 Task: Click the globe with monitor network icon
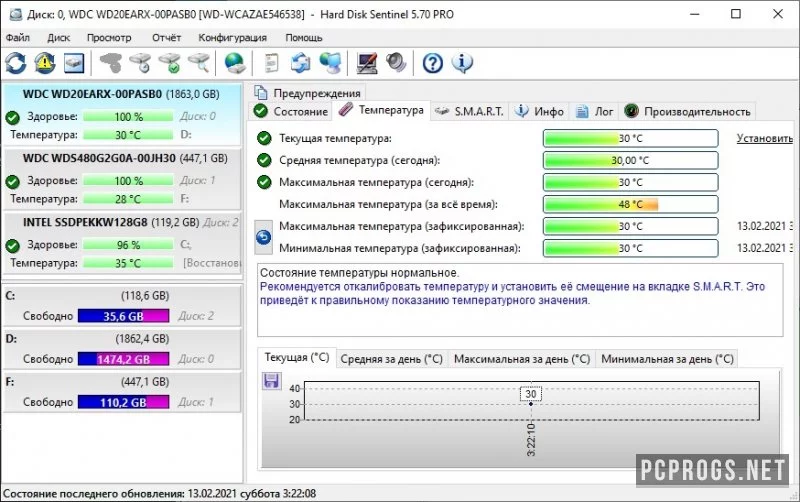tap(330, 63)
